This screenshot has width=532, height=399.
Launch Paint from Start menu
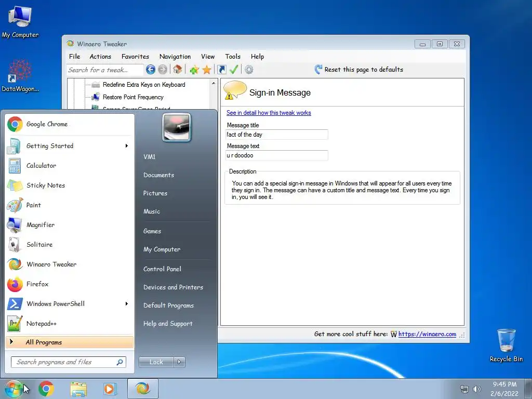pyautogui.click(x=69, y=205)
